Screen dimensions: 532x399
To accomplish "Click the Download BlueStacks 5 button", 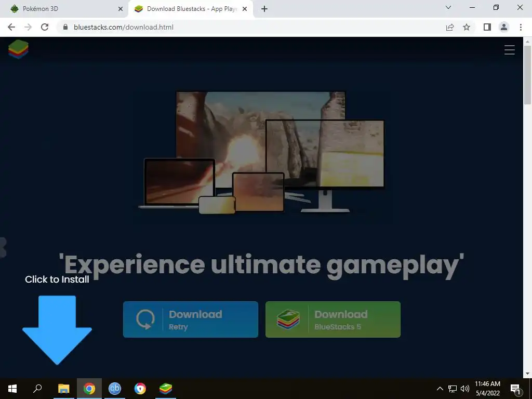I will point(333,320).
